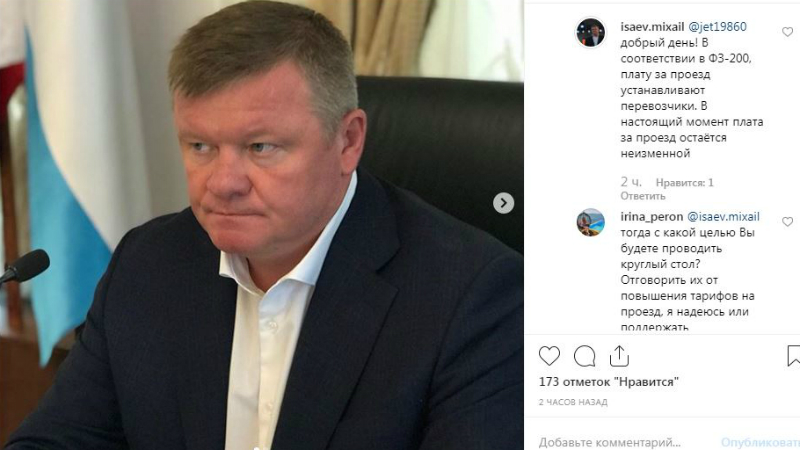Image resolution: width=800 pixels, height=450 pixels.
Task: Open the irina_peron profile avatar
Action: click(x=591, y=222)
